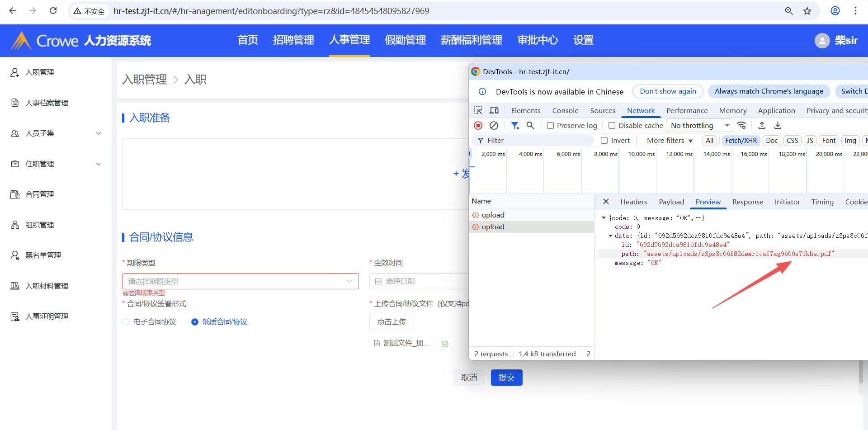Click the 生效时间 date picker field
This screenshot has width=868, height=430.
pos(418,281)
